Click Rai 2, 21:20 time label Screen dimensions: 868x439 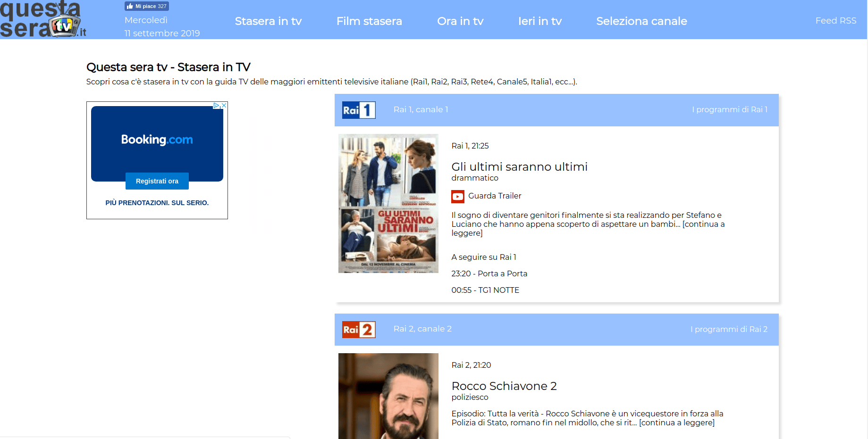coord(471,365)
